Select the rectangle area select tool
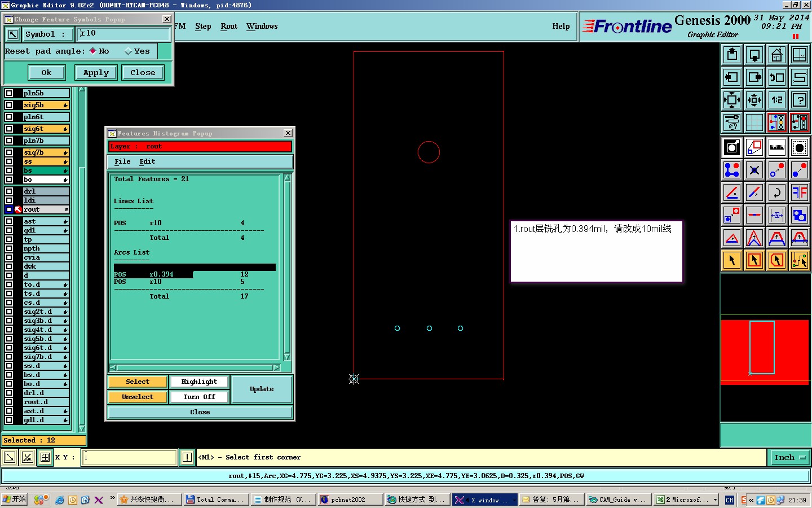 (754, 260)
